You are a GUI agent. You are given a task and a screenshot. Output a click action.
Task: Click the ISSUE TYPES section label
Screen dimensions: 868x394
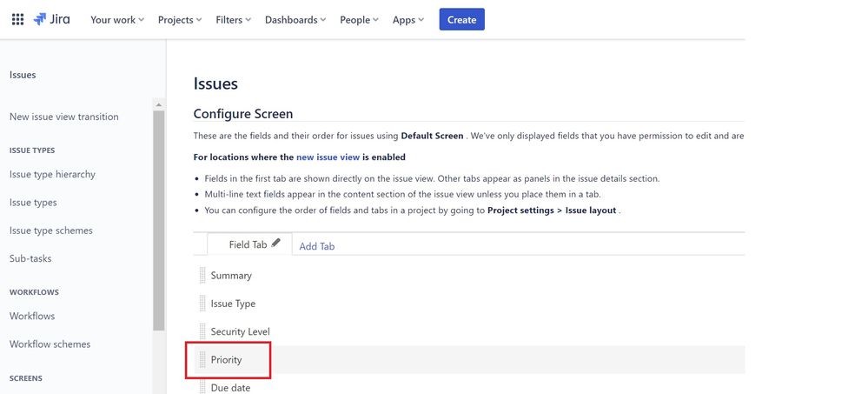32,150
